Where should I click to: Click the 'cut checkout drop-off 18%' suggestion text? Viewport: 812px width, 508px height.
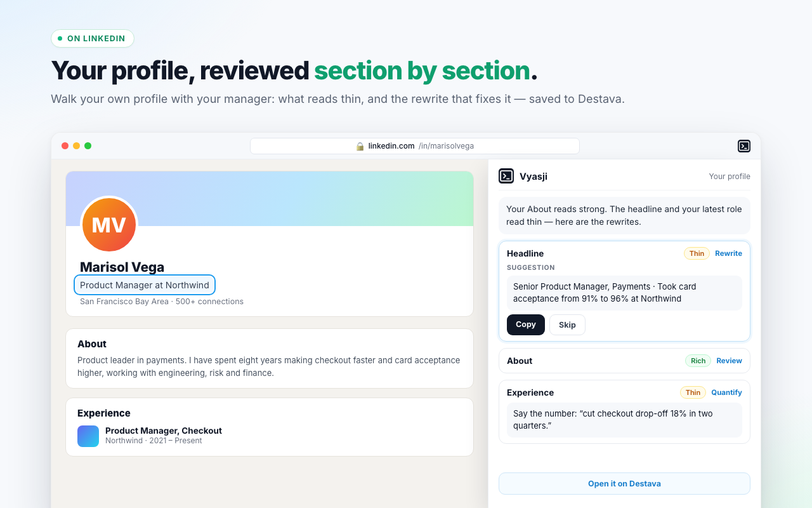624,420
